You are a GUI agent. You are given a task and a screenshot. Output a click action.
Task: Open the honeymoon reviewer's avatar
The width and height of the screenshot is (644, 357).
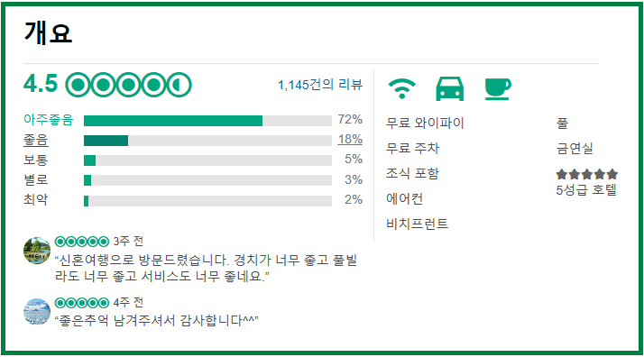[37, 251]
